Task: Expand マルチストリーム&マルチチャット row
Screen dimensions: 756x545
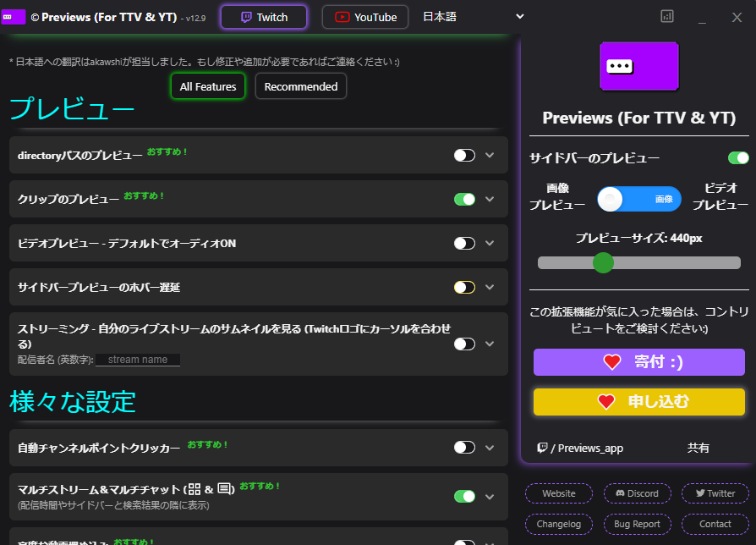Action: pos(490,496)
